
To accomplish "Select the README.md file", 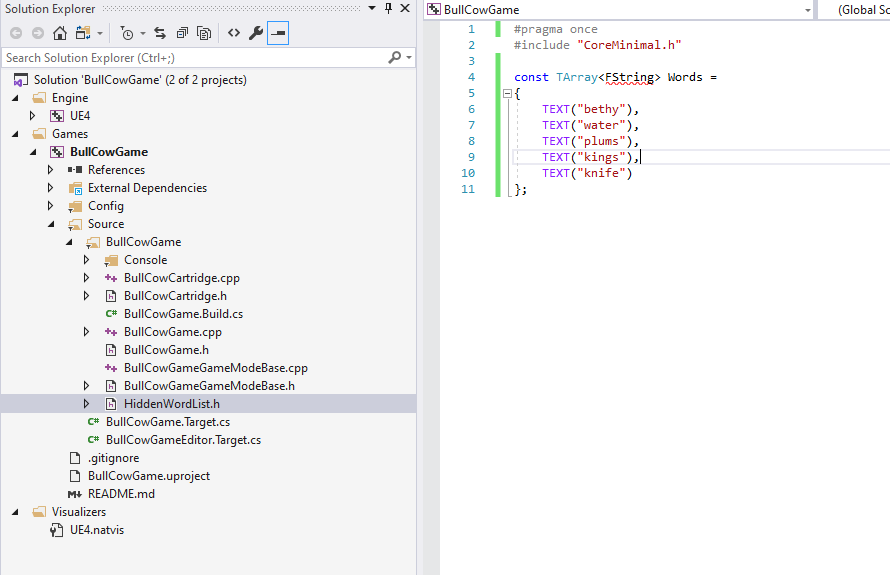I will (121, 494).
